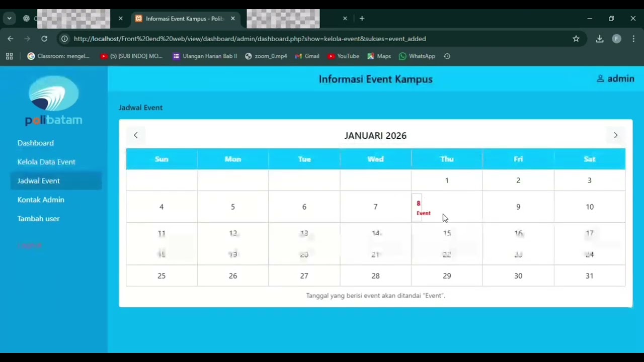Open the admin user profile
Screen dimensions: 644x362
(615, 79)
